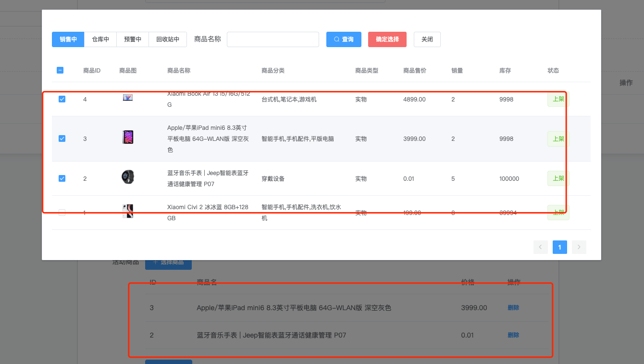The image size is (644, 364).
Task: Click the price 3999.00 in dialog table
Action: pyautogui.click(x=414, y=139)
